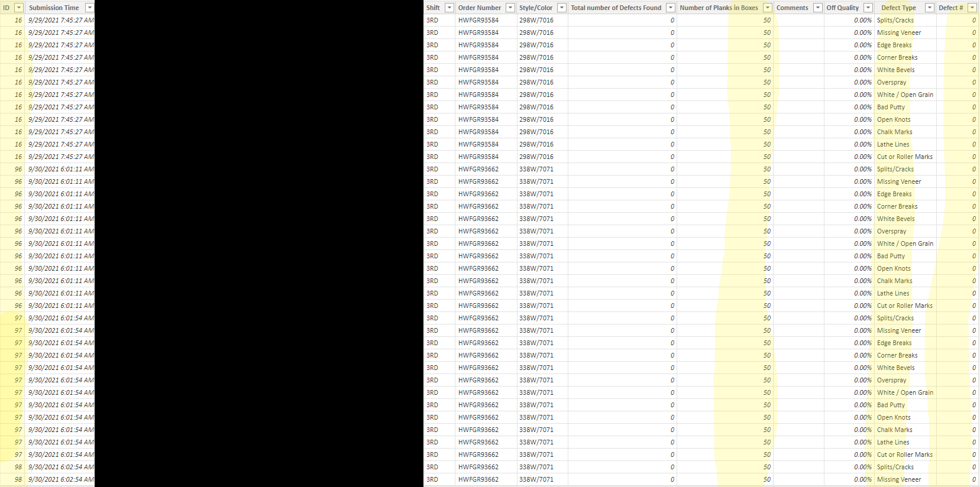Click the Shift column header
980x487 pixels.
coord(433,8)
